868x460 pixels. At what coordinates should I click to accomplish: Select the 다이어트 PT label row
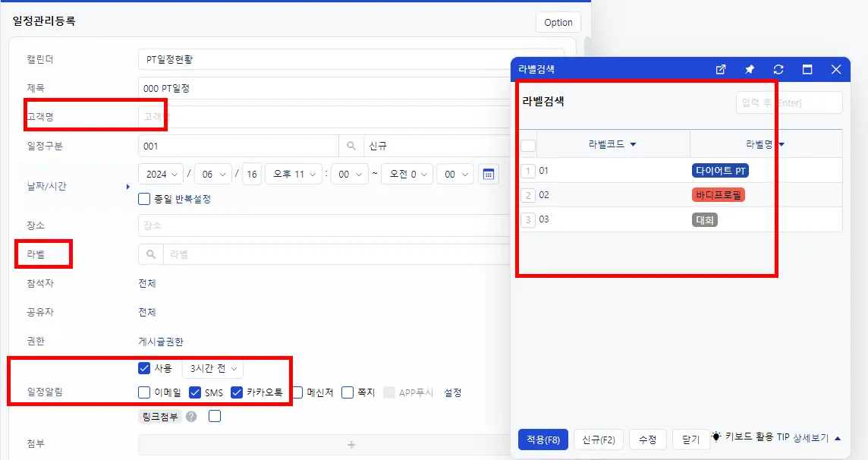pos(681,171)
